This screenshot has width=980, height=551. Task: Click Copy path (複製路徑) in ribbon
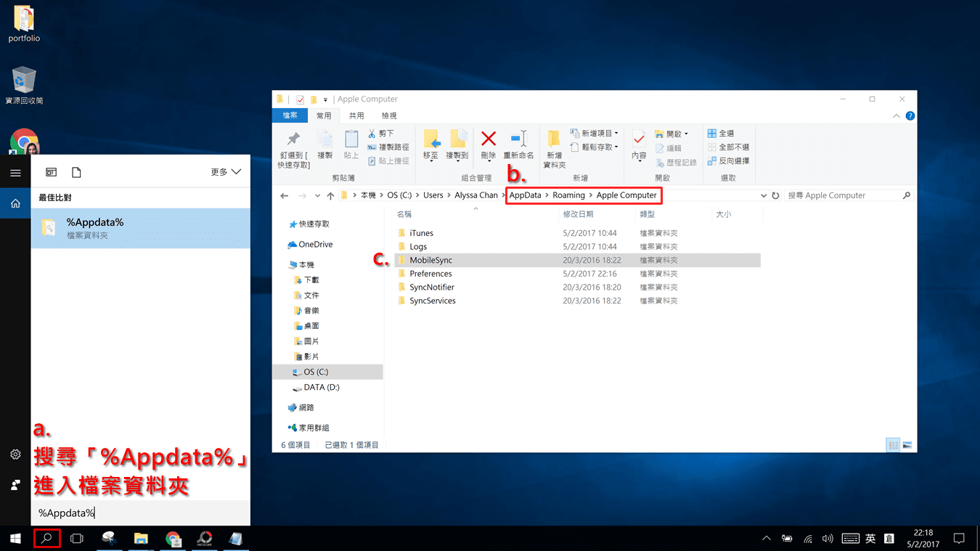pyautogui.click(x=388, y=147)
